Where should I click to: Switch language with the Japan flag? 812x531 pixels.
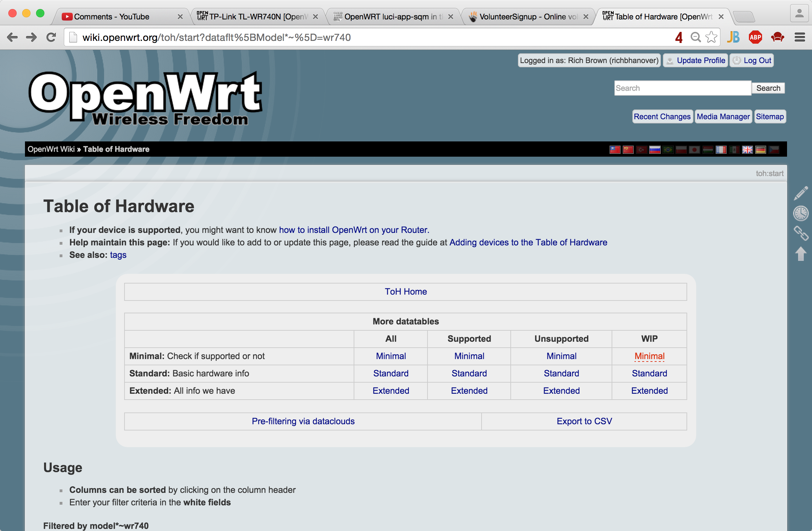(x=694, y=149)
